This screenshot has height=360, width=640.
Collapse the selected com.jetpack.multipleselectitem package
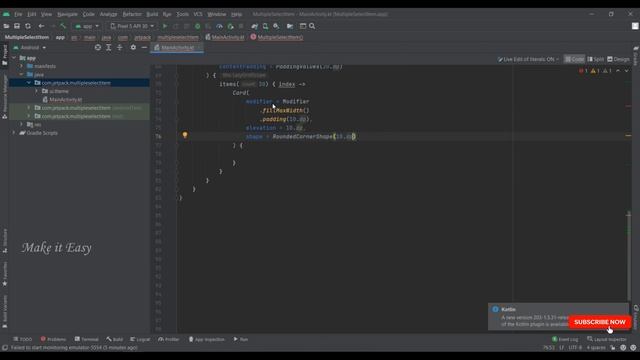click(29, 83)
